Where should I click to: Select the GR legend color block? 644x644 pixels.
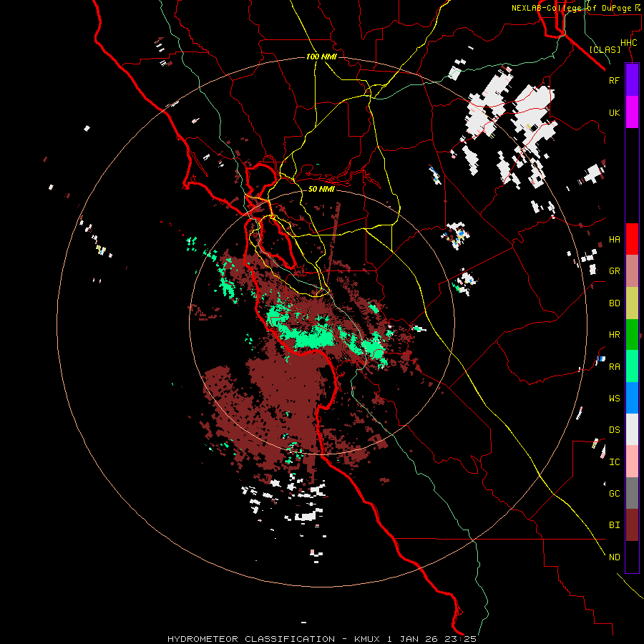(x=632, y=271)
